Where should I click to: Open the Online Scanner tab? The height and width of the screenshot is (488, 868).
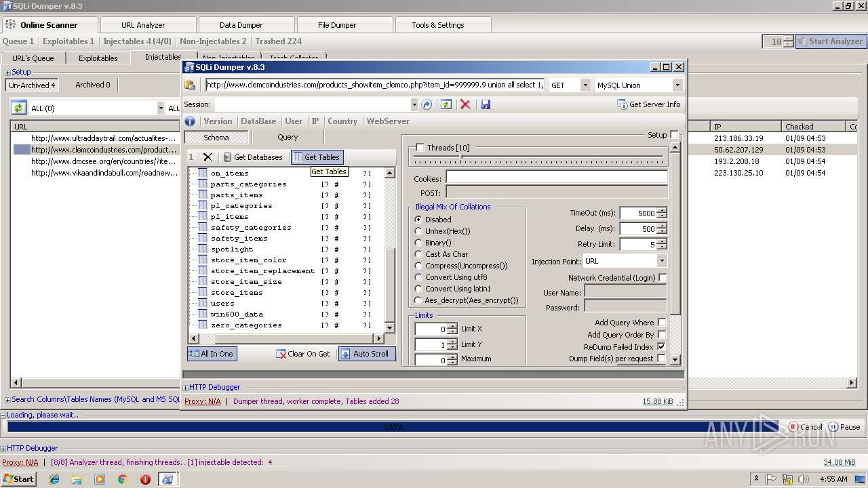[50, 25]
